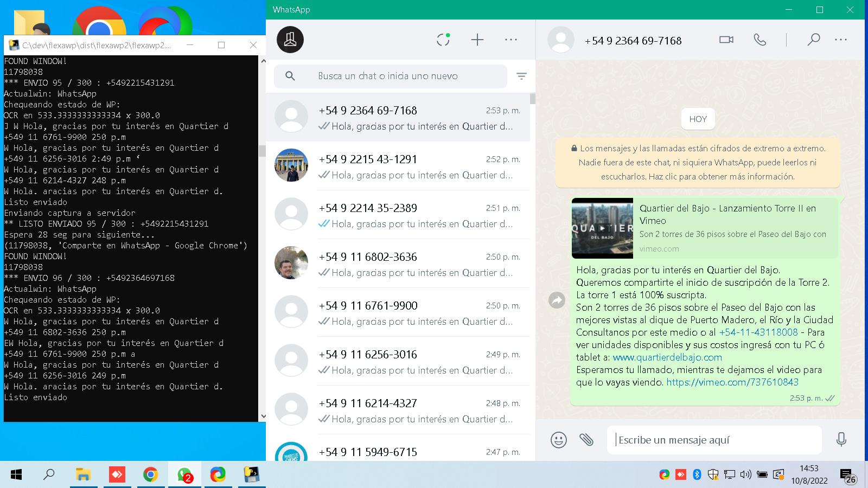The width and height of the screenshot is (868, 488).
Task: Open chat with +54 9 11 6761-9900
Action: (x=398, y=312)
